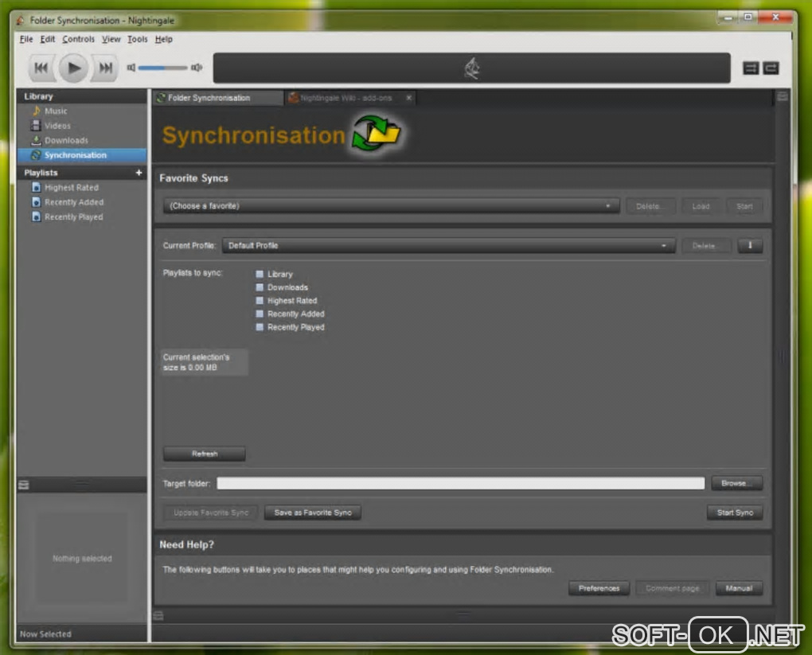The width and height of the screenshot is (812, 655).
Task: Open the Help menu
Action: click(x=164, y=39)
